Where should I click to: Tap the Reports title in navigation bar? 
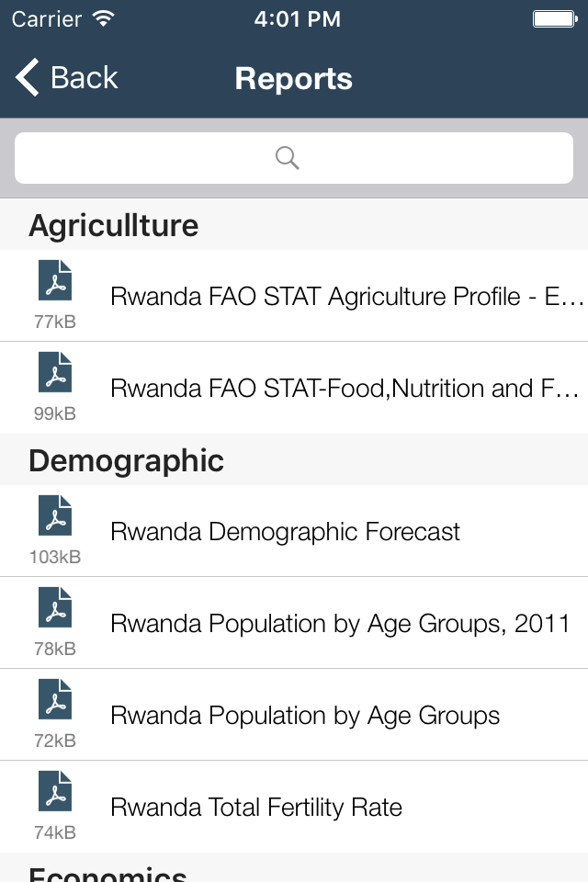tap(293, 78)
